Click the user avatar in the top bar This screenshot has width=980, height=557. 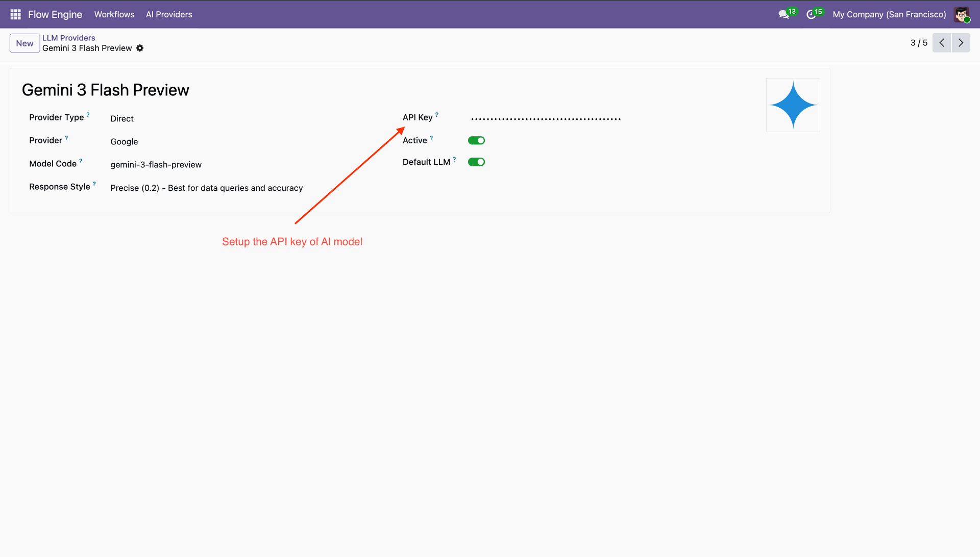[962, 15]
